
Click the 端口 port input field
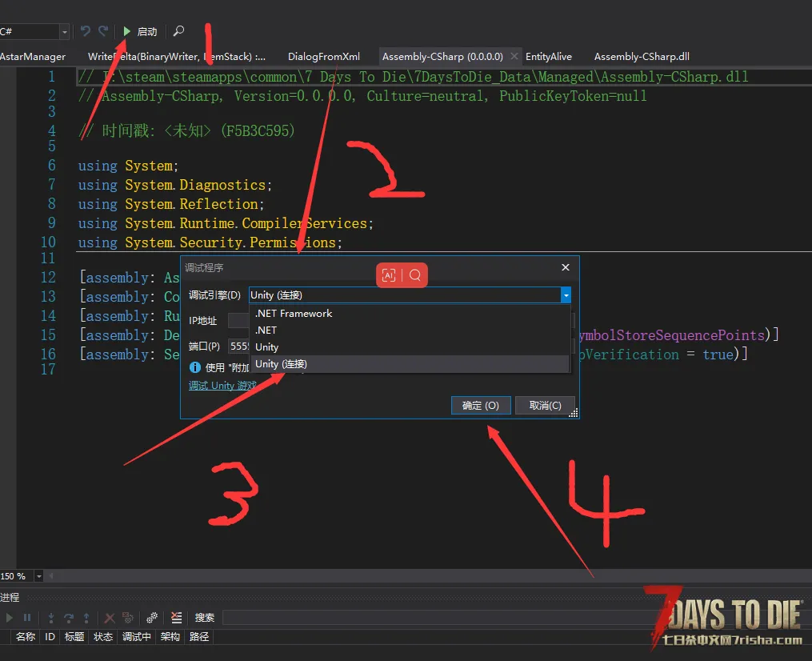click(239, 346)
